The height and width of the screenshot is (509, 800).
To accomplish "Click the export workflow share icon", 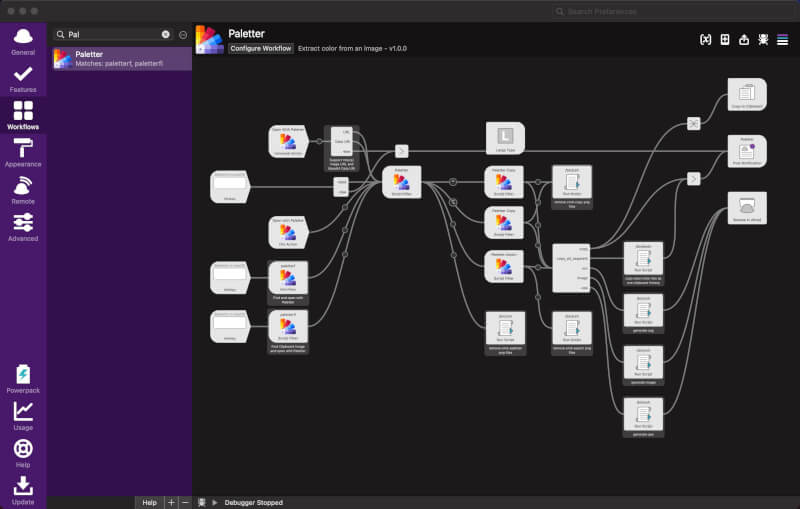I will 744,39.
